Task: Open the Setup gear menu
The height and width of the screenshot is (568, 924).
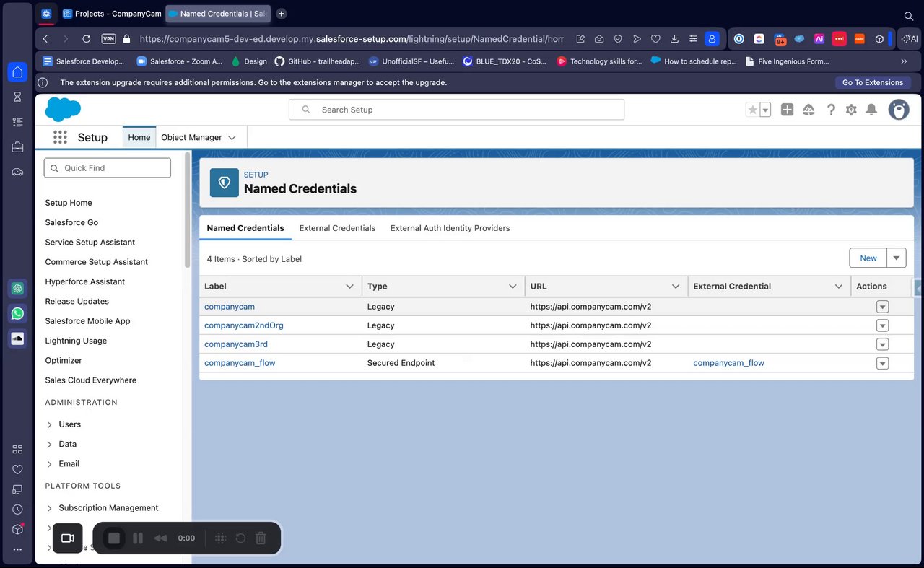Action: click(851, 110)
